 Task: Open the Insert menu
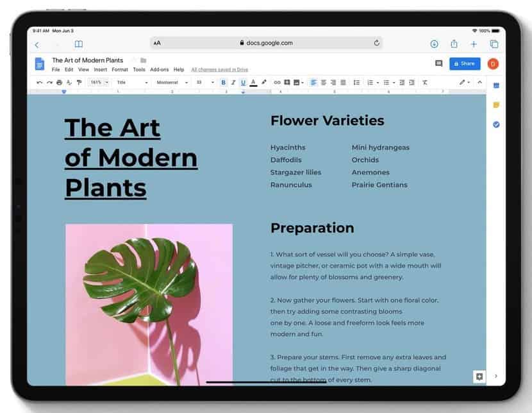coord(100,70)
